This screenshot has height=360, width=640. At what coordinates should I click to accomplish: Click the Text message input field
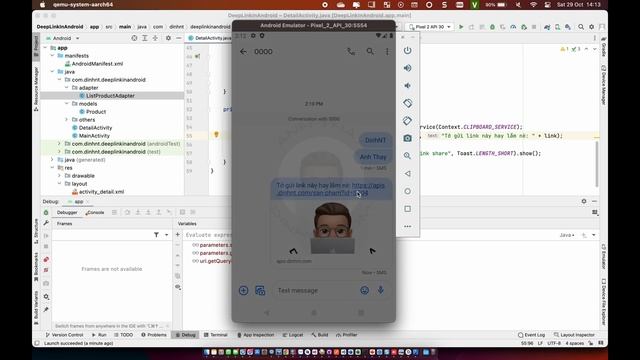(x=314, y=290)
